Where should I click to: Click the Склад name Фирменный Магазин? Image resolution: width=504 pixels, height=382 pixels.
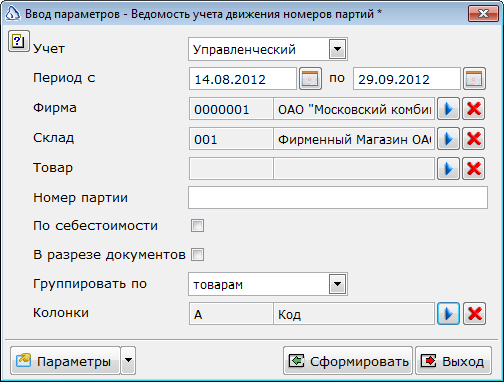pos(354,138)
